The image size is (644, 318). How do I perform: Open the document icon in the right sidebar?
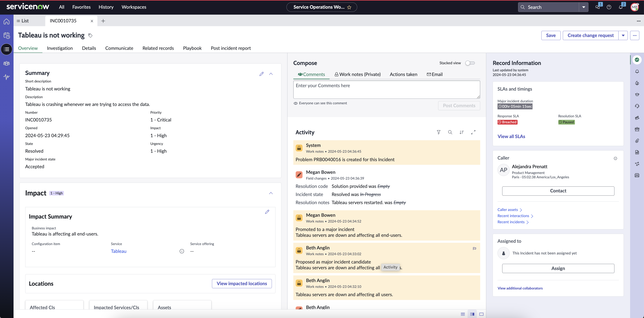point(637,152)
